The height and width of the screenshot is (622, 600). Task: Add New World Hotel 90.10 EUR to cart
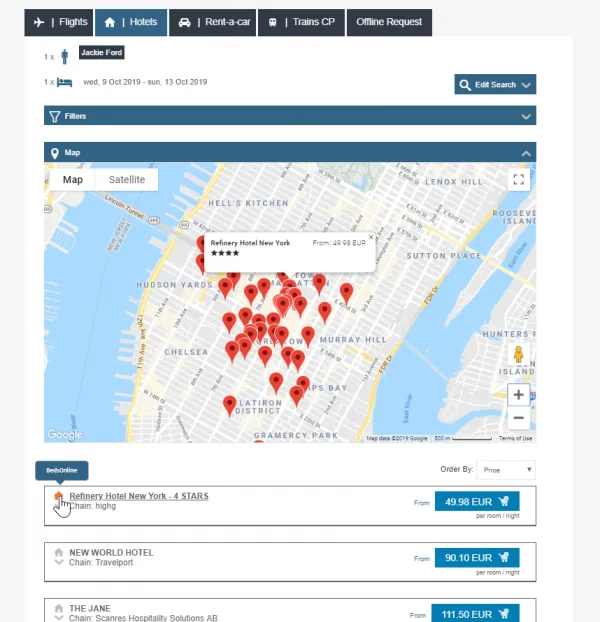[x=477, y=558]
